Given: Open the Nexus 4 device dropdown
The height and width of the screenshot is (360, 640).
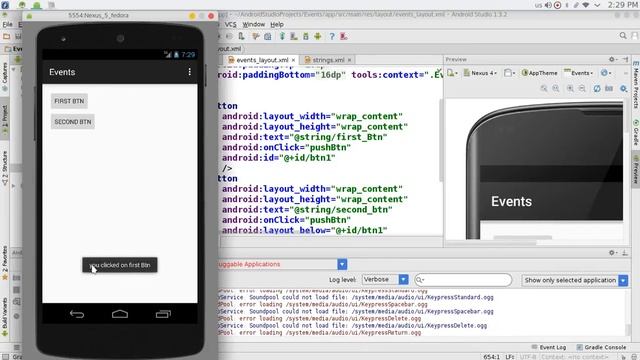Looking at the screenshot, I should tap(480, 73).
